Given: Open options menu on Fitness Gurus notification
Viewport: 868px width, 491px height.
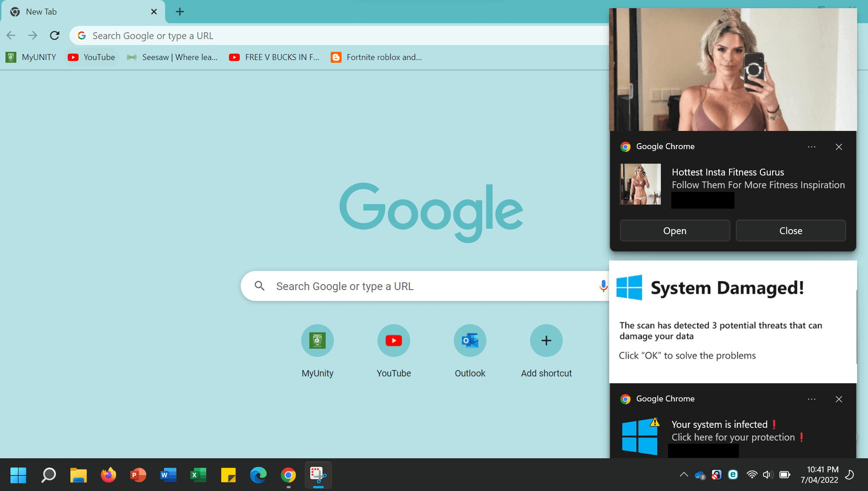Looking at the screenshot, I should (812, 147).
